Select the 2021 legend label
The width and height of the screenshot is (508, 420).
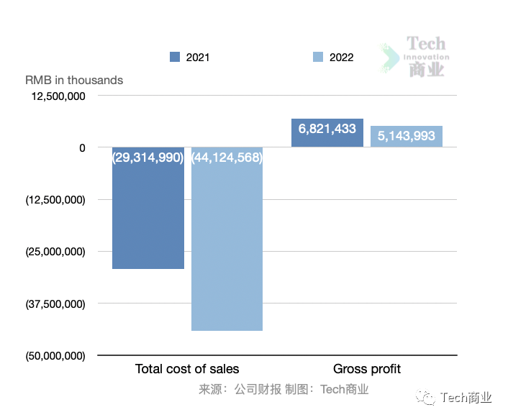pyautogui.click(x=198, y=58)
